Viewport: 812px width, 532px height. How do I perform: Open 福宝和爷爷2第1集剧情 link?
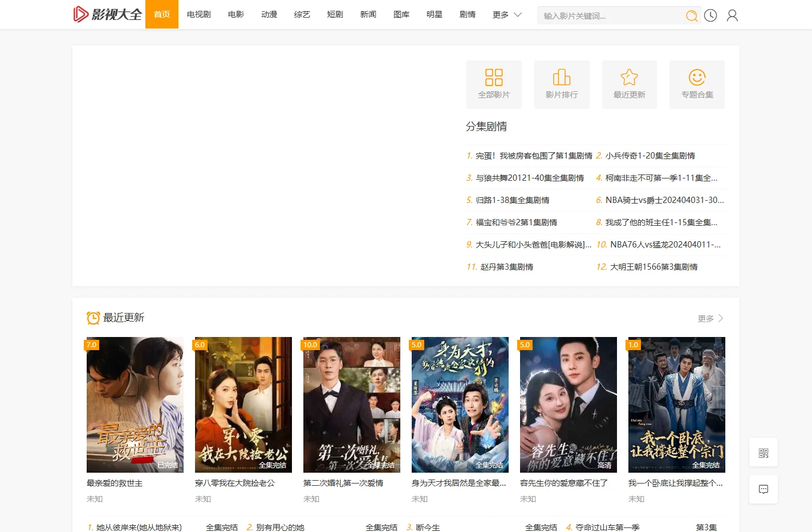[517, 222]
